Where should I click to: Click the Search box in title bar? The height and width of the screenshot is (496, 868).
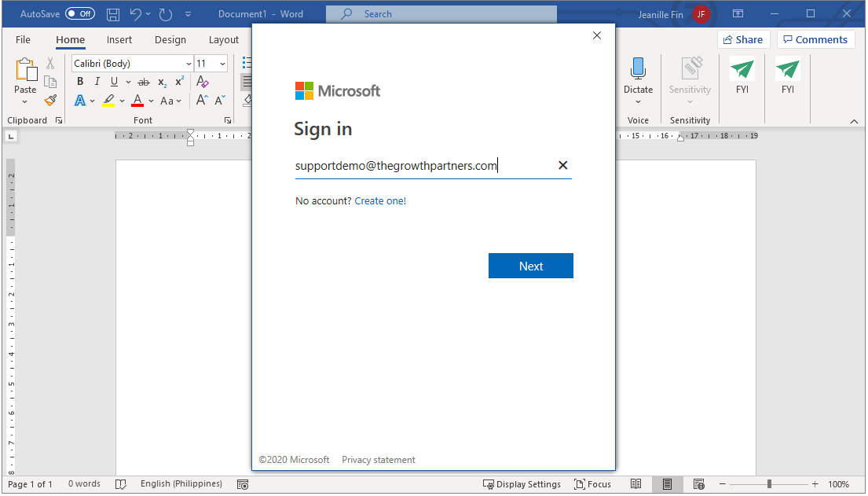click(441, 14)
